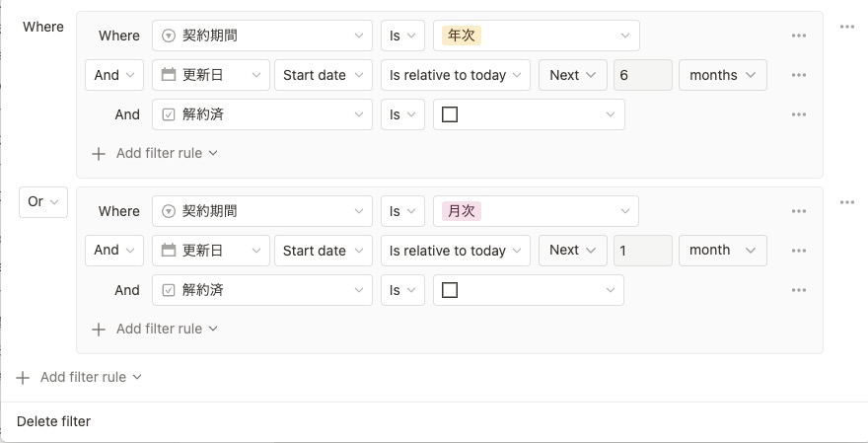The height and width of the screenshot is (443, 868).
Task: Open options for the 1 month date rule
Action: pyautogui.click(x=799, y=251)
